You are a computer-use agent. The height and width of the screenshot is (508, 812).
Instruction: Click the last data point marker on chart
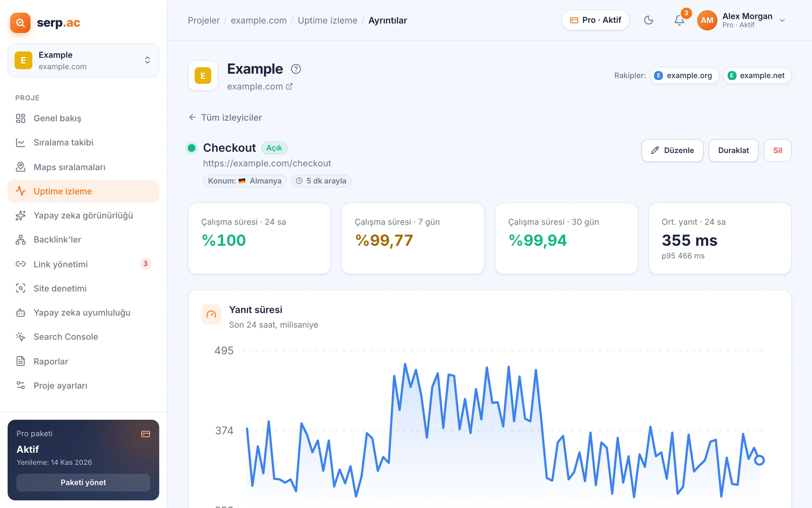tap(759, 460)
